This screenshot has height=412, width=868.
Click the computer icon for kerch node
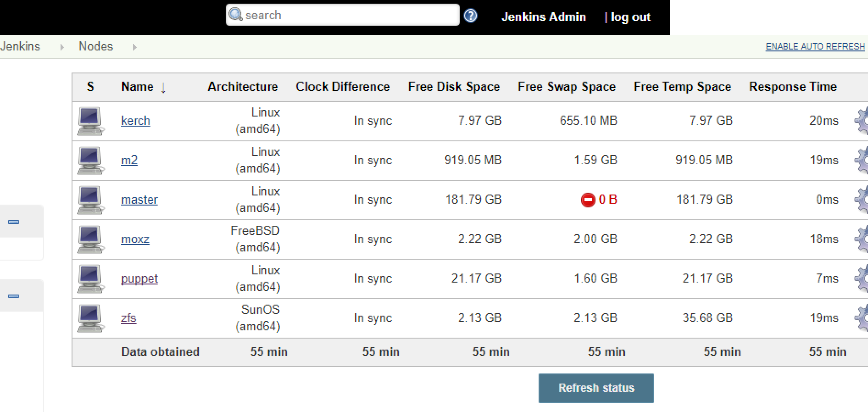point(90,121)
